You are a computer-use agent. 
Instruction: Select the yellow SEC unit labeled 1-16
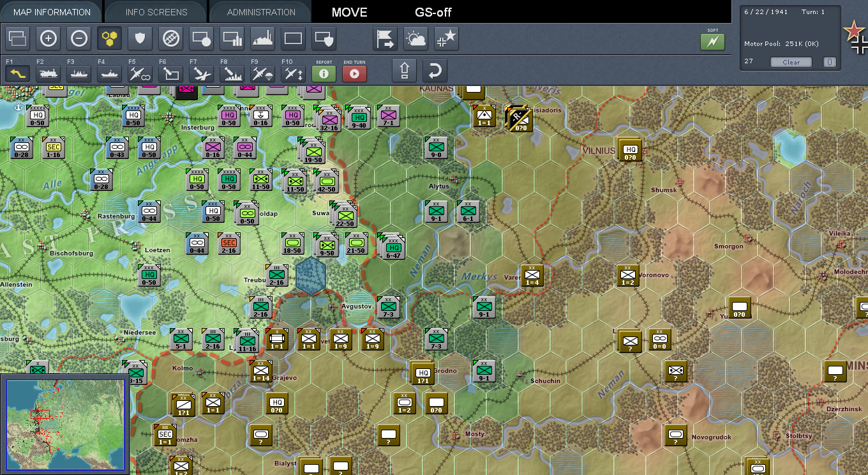(54, 147)
